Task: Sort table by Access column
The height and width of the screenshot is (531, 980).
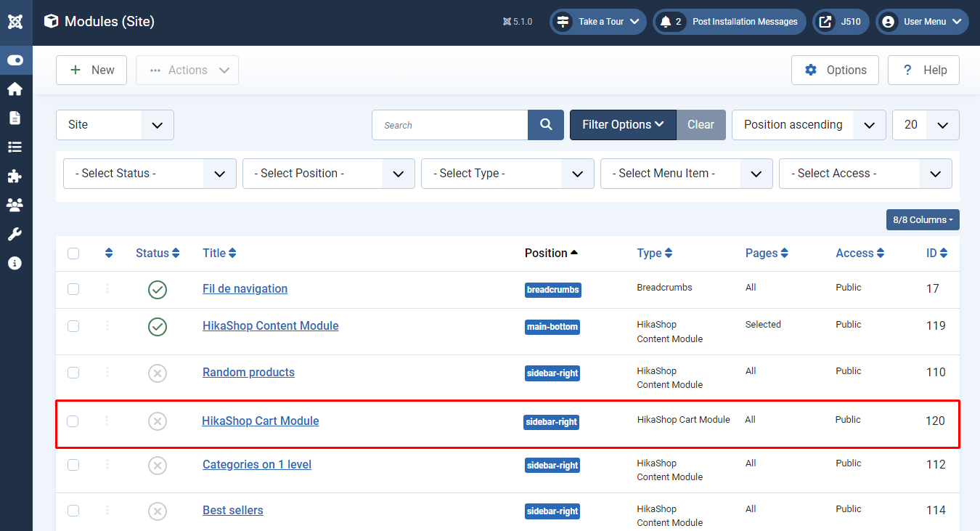Action: 860,254
